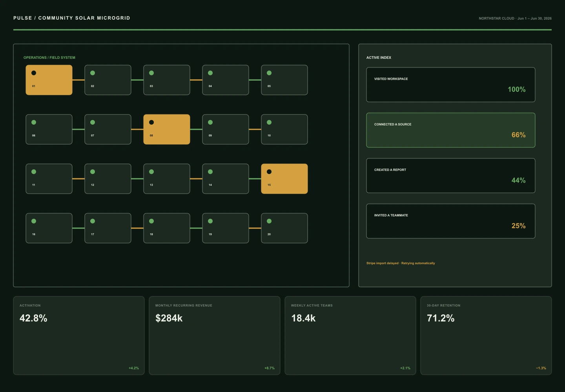
Task: Open the Activation 42.8% metric card
Action: (79, 336)
